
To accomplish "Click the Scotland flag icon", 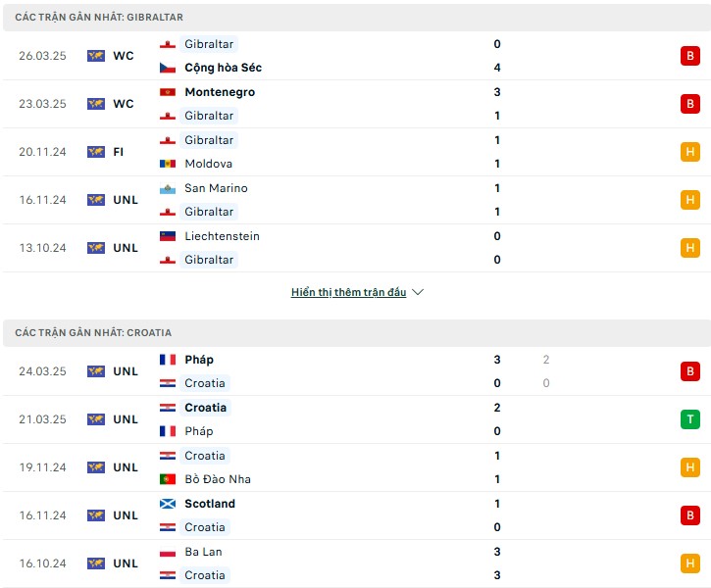I will pyautogui.click(x=168, y=504).
